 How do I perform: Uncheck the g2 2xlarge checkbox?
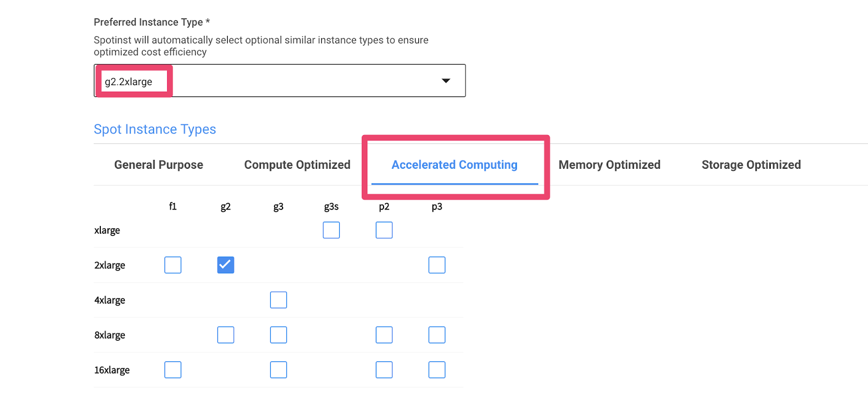[226, 265]
